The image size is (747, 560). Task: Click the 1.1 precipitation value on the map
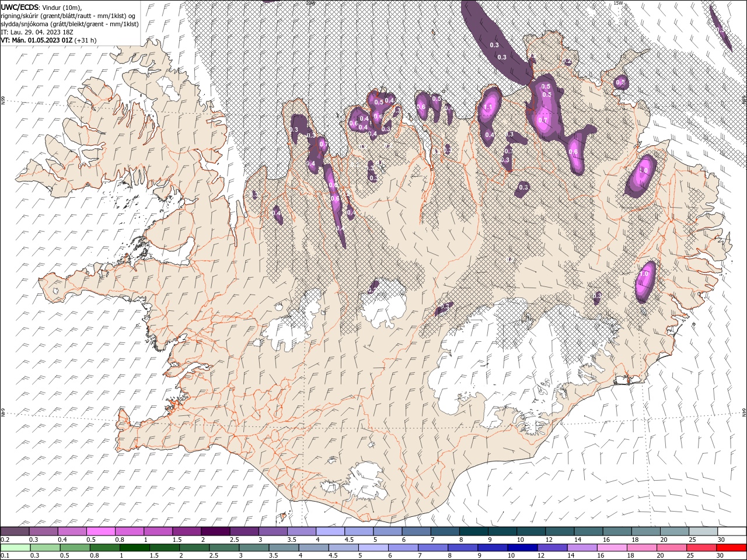pyautogui.click(x=488, y=107)
